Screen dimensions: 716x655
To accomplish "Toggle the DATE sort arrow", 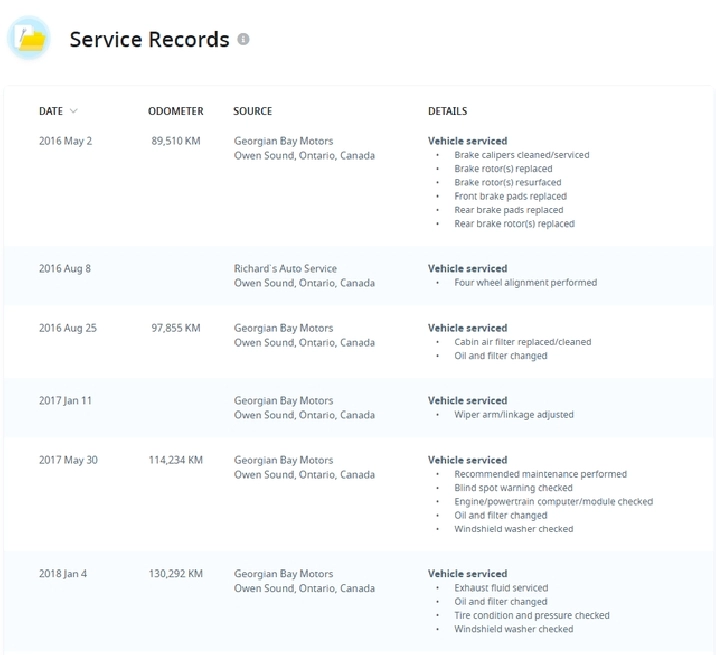I will click(x=74, y=111).
